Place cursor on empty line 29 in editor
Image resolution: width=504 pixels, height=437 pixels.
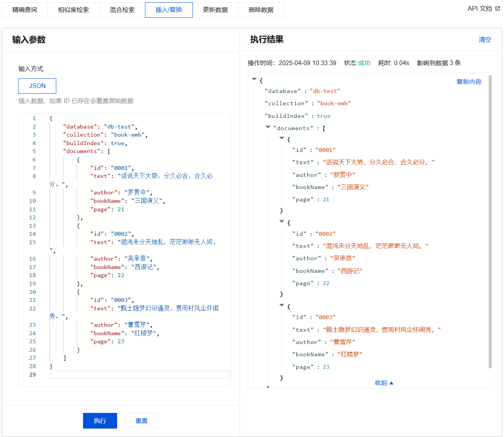click(139, 375)
